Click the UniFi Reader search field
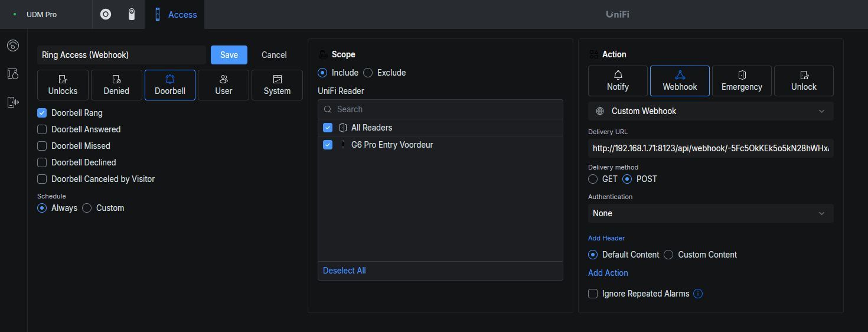Image resolution: width=868 pixels, height=332 pixels. point(440,109)
